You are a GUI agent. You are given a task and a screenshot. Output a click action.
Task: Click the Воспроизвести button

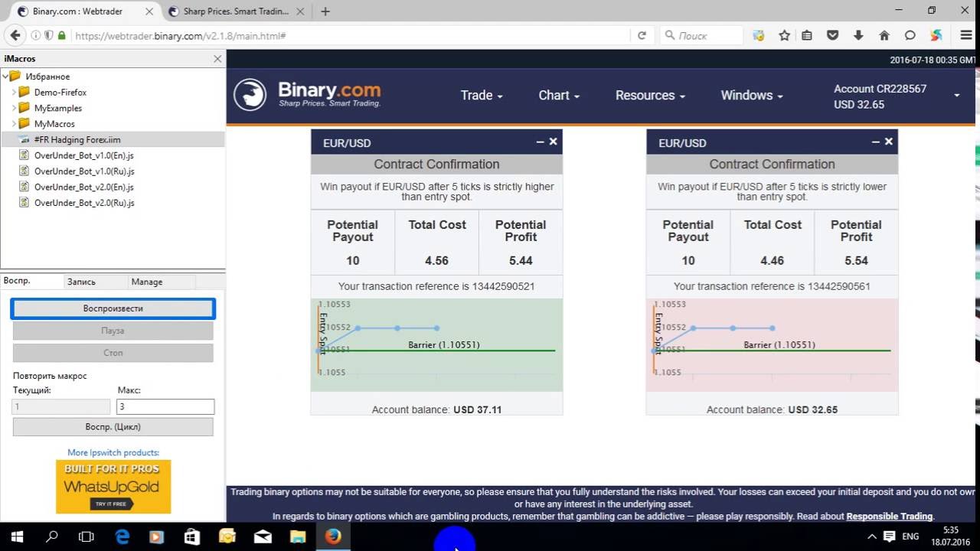(113, 308)
